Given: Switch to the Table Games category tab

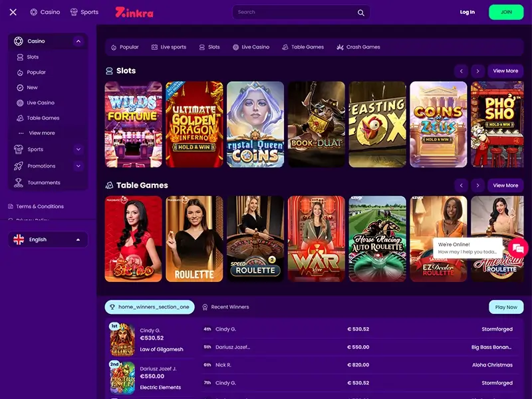Looking at the screenshot, I should (x=303, y=47).
